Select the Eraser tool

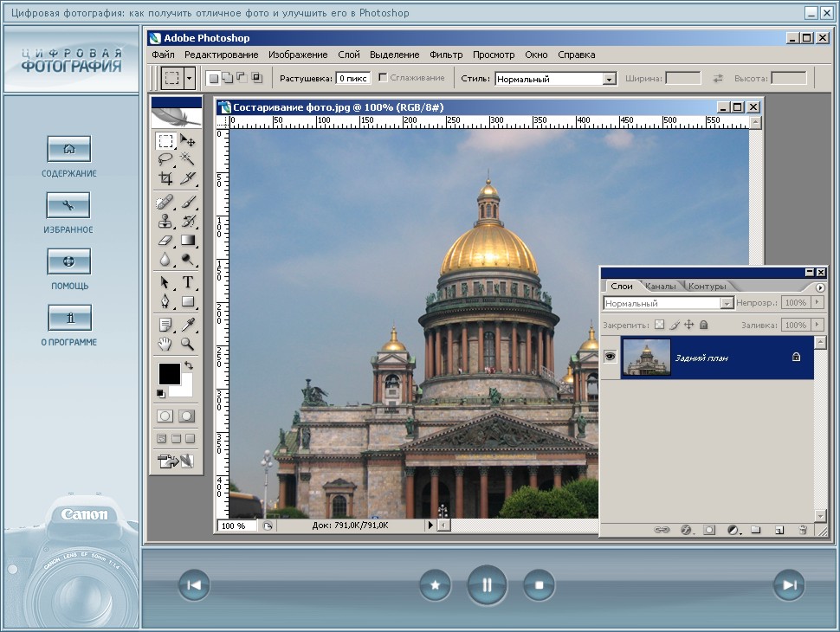[x=165, y=240]
